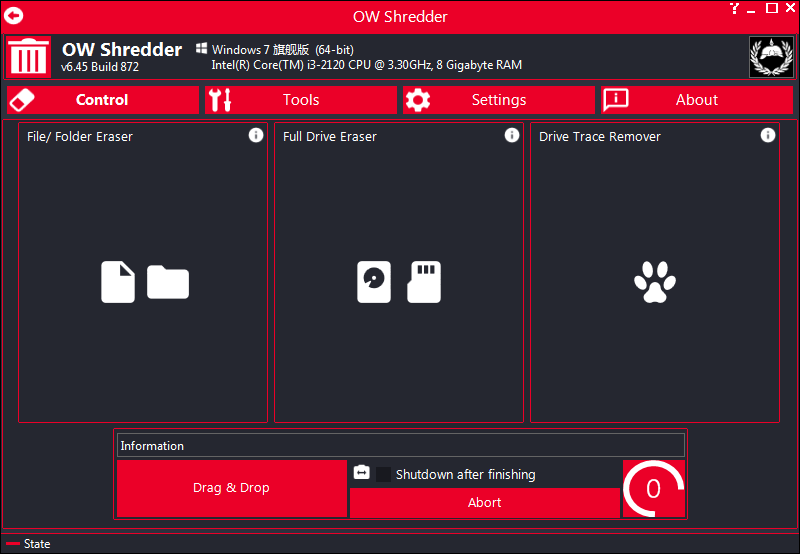
Task: Click the Windows logo in system info
Action: (x=202, y=48)
